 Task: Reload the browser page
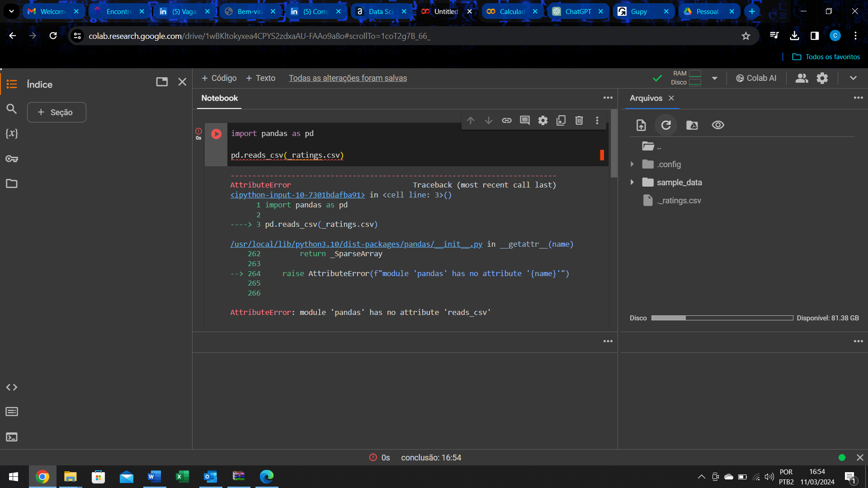[x=53, y=36]
